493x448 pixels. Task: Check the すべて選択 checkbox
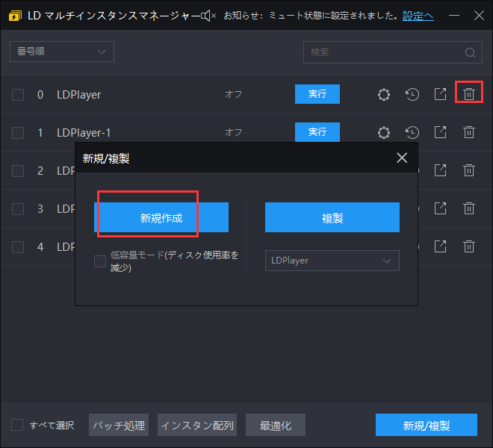point(17,425)
